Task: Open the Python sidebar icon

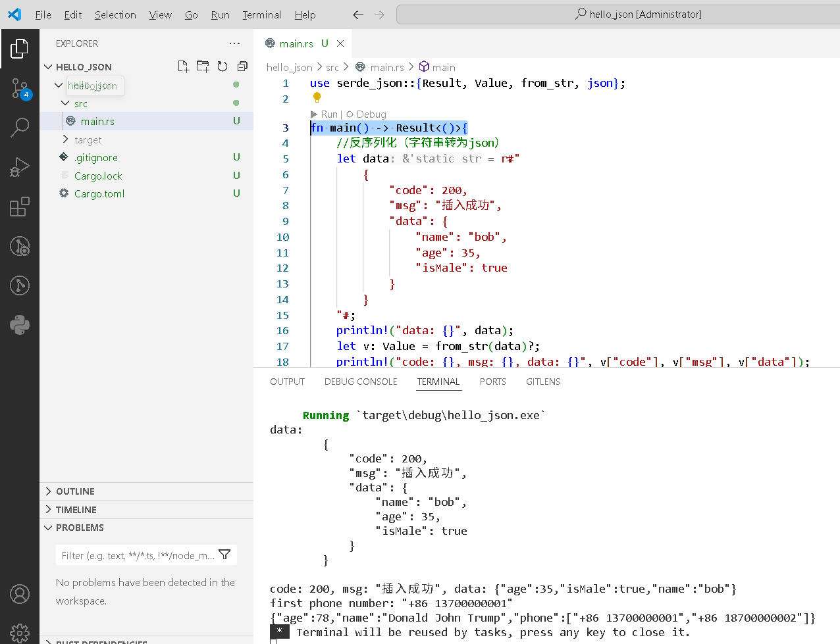Action: point(20,325)
